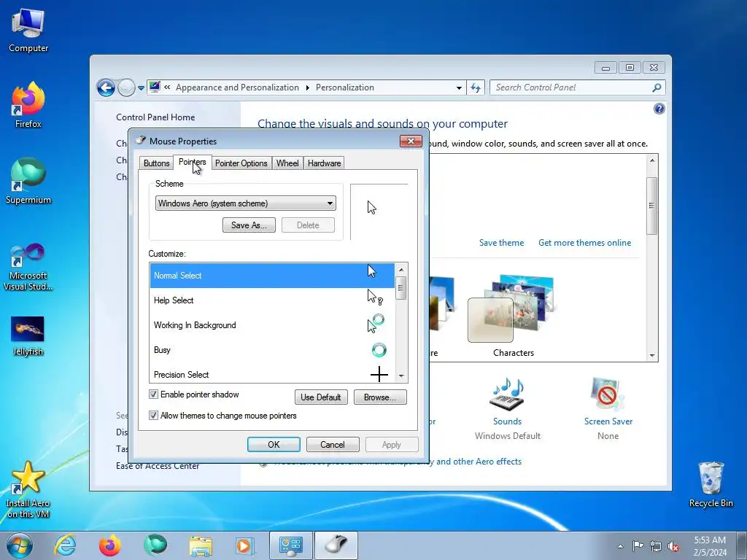Image resolution: width=747 pixels, height=560 pixels.
Task: Open the recent pages dropdown arrow
Action: click(x=141, y=88)
